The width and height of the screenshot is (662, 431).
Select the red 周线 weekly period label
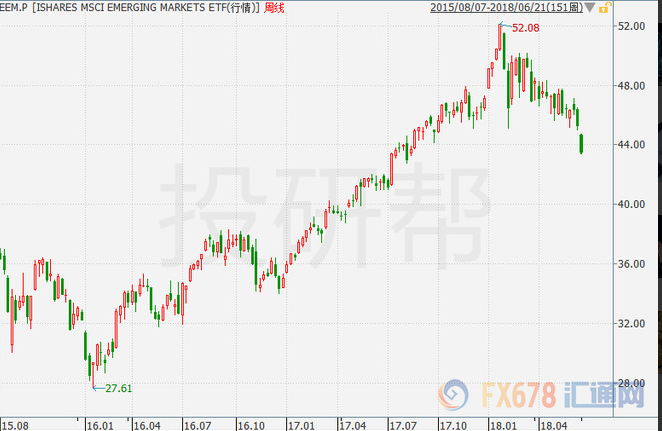click(274, 8)
